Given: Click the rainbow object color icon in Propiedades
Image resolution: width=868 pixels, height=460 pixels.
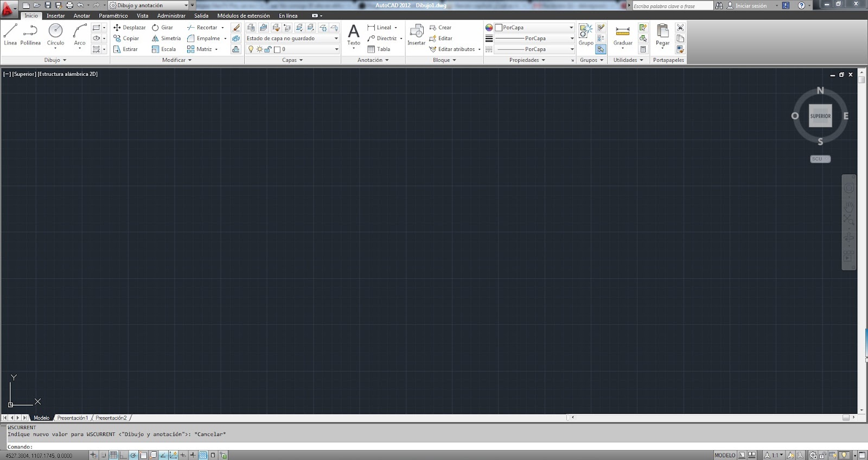Looking at the screenshot, I should (489, 27).
